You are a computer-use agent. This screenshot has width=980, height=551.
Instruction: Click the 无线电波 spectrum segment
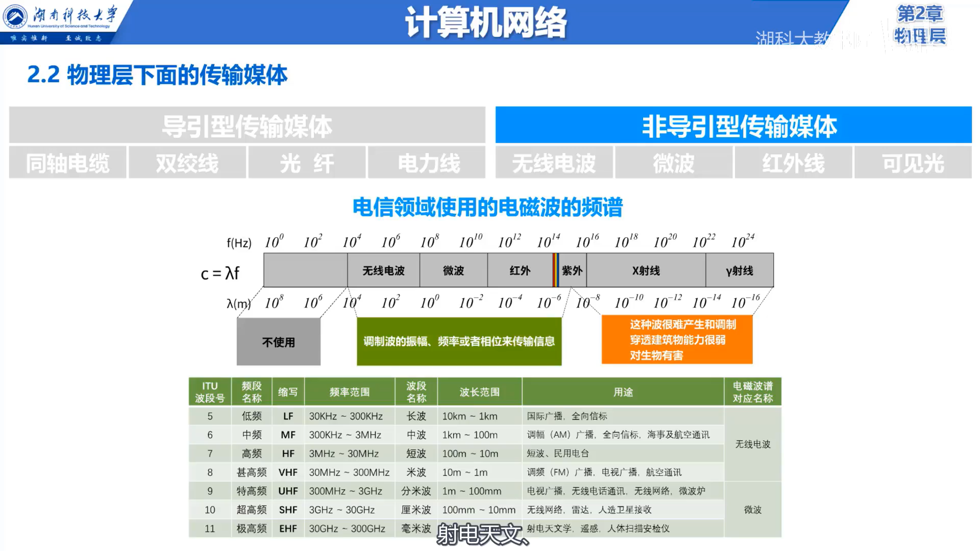click(383, 270)
